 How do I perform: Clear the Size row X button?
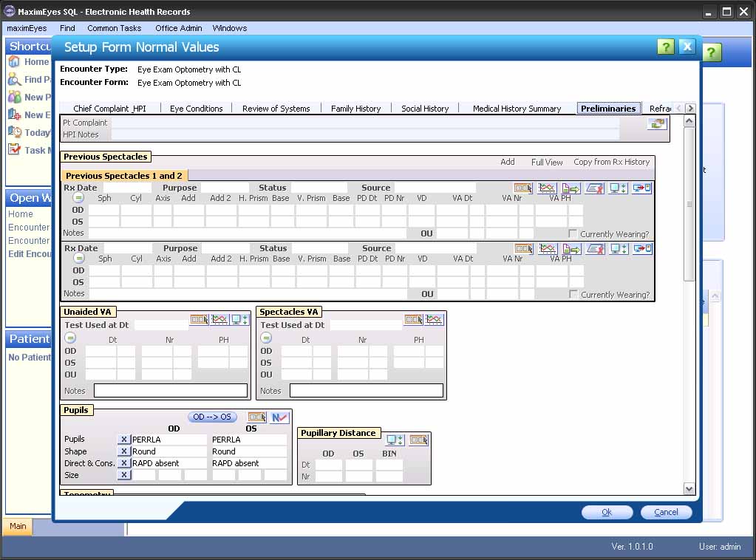[x=124, y=475]
